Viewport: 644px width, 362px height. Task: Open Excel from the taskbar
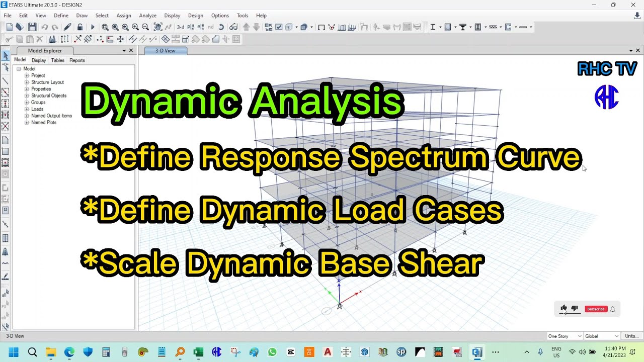coord(198,352)
